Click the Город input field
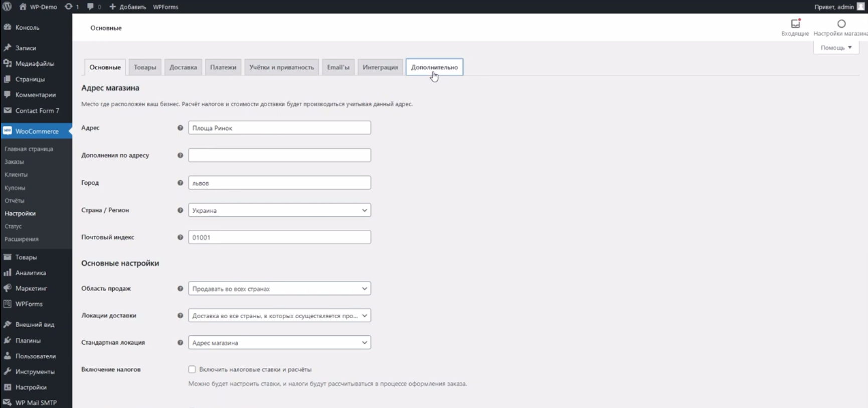Viewport: 868px width, 408px height. point(279,183)
